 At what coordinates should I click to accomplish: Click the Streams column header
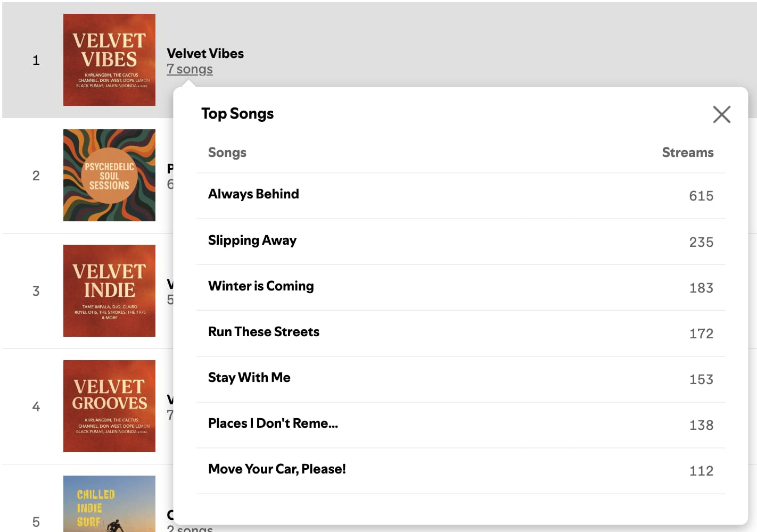pyautogui.click(x=687, y=153)
